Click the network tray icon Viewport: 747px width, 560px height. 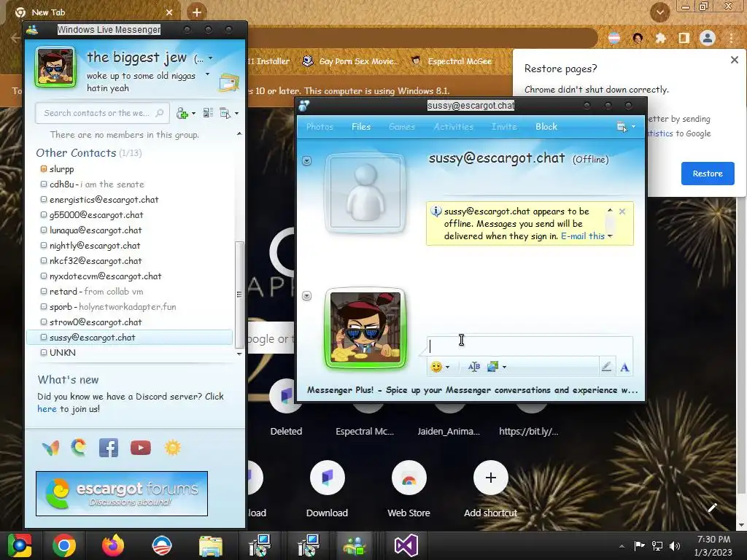pos(657,545)
